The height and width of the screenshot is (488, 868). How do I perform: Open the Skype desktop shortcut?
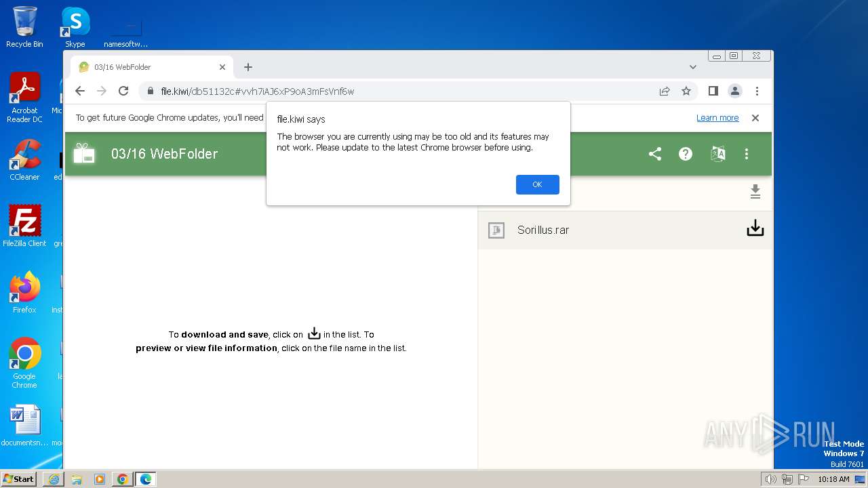[75, 27]
